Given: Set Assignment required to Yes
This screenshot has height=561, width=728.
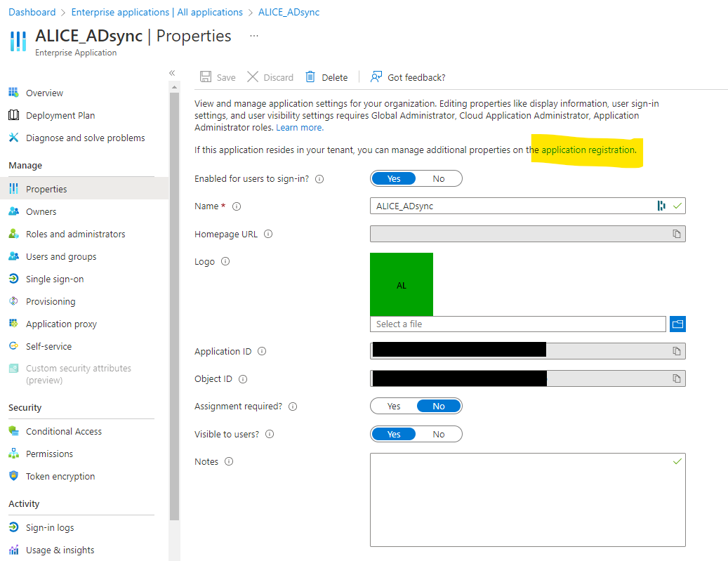Looking at the screenshot, I should coord(394,407).
